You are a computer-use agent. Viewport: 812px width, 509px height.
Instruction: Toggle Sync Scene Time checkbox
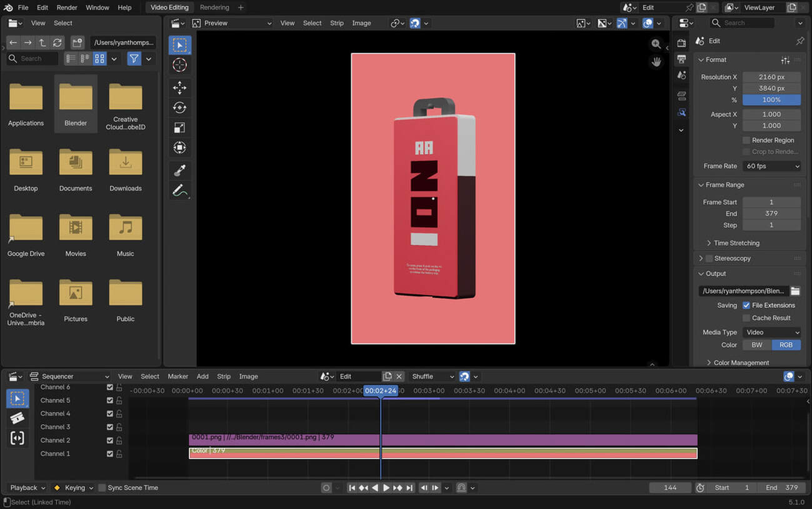pos(102,488)
